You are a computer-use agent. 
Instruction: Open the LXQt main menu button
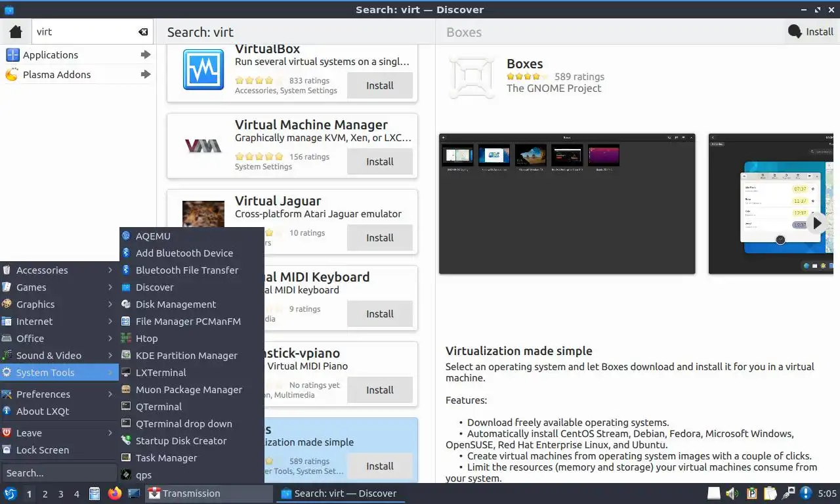(x=10, y=493)
